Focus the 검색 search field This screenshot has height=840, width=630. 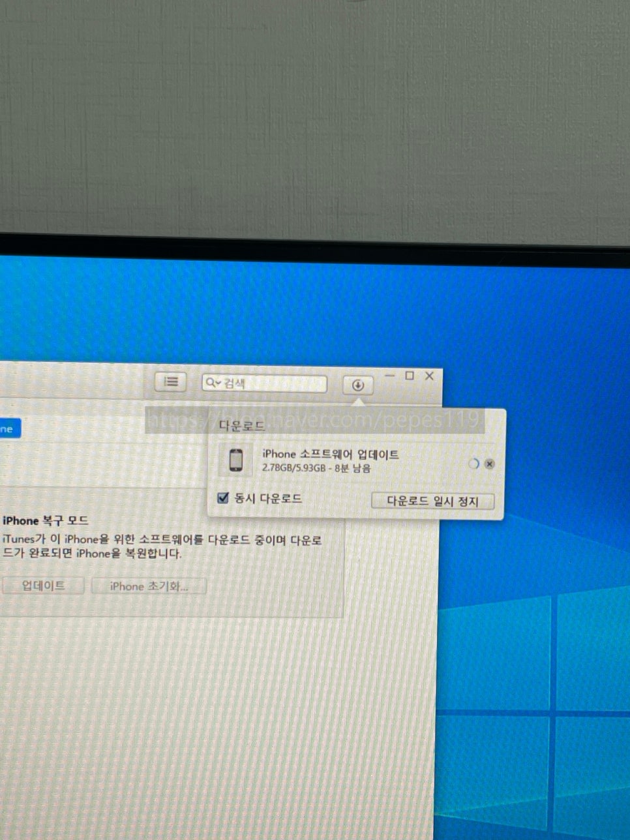(264, 383)
